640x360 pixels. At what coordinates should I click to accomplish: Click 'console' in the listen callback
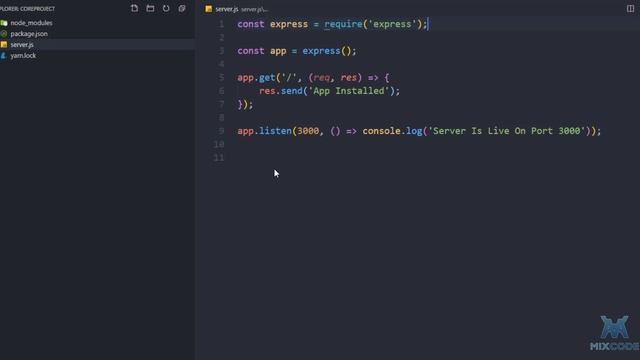click(381, 131)
